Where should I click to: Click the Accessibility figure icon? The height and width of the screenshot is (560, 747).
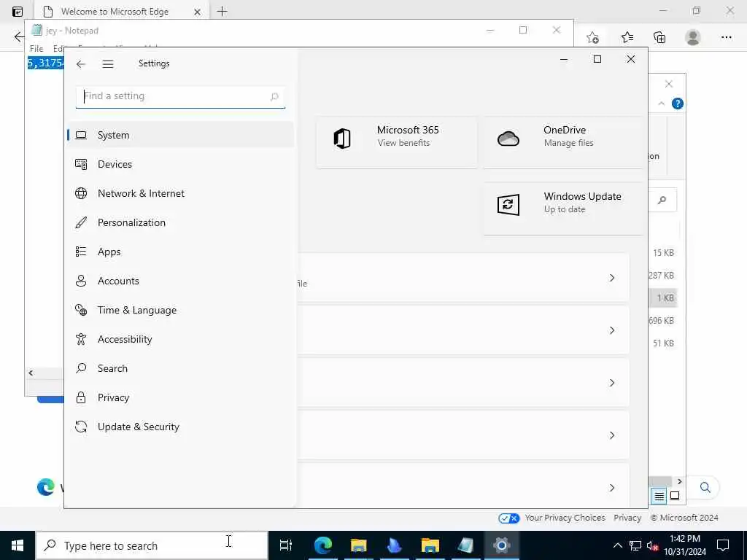coord(81,339)
